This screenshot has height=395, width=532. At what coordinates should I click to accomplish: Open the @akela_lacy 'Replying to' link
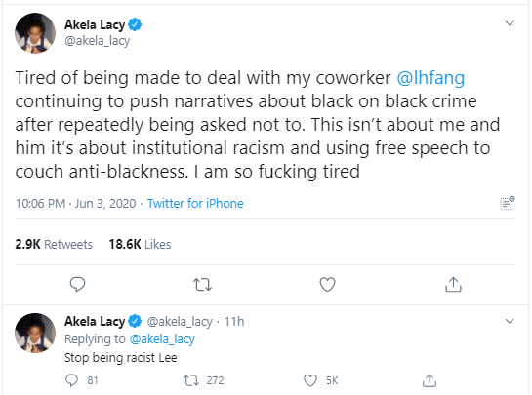point(162,339)
